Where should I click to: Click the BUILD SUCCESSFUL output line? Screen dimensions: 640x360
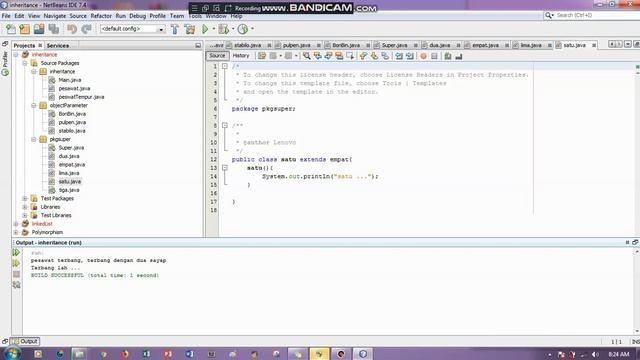95,276
